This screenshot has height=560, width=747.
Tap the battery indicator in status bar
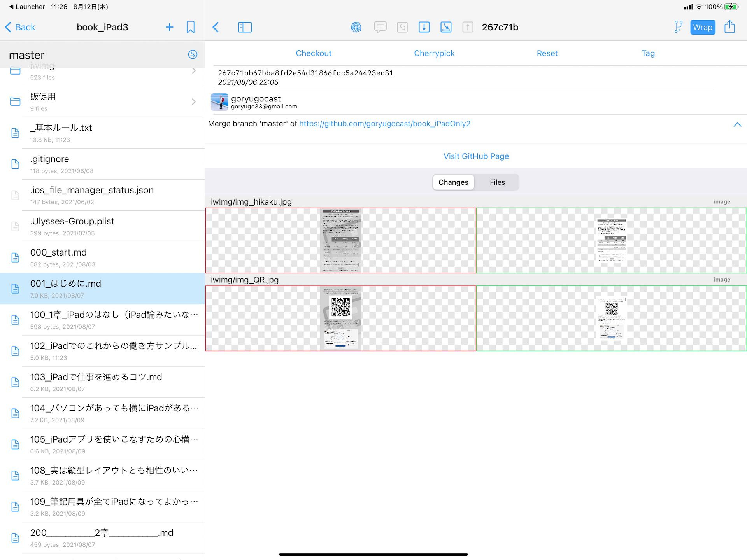(731, 7)
